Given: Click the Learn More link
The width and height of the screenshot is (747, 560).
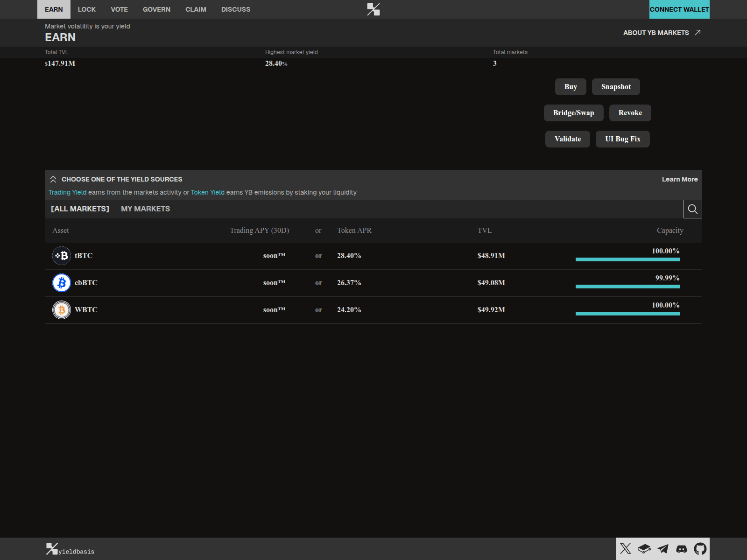Looking at the screenshot, I should (680, 179).
